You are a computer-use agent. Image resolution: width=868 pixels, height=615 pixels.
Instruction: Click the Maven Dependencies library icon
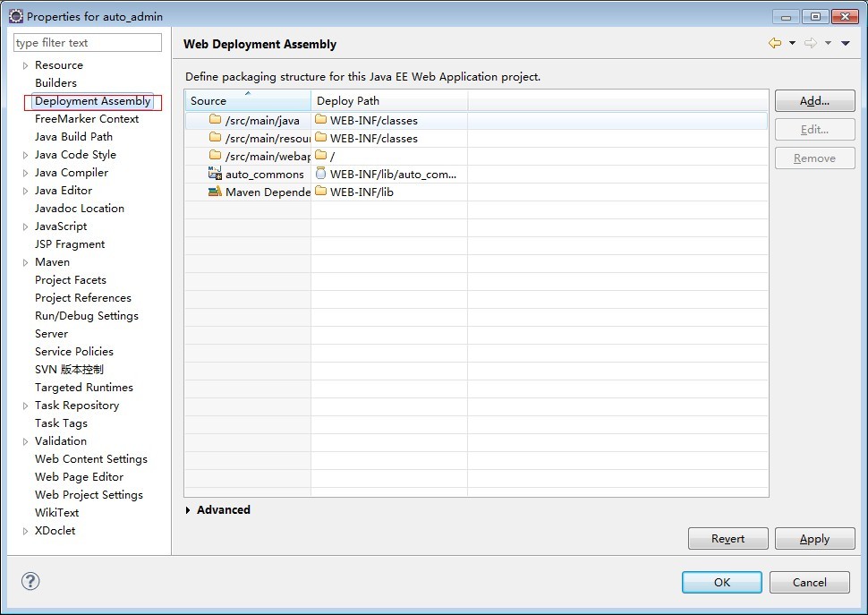pyautogui.click(x=215, y=192)
